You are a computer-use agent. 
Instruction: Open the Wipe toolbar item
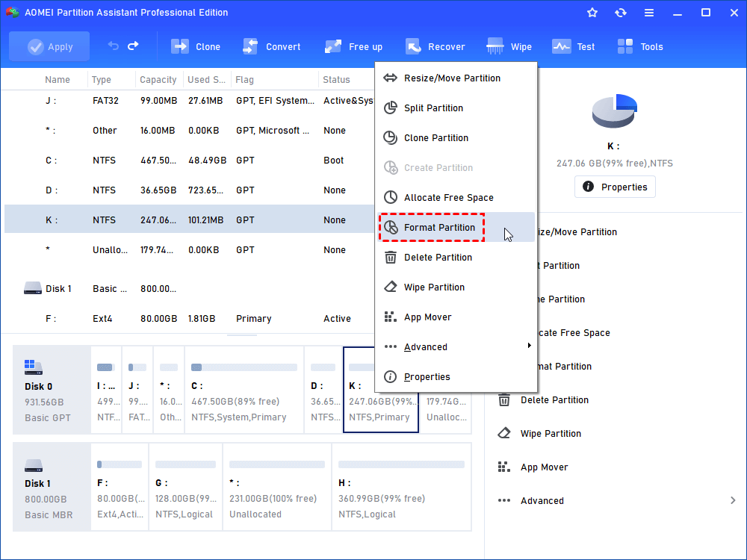(509, 46)
